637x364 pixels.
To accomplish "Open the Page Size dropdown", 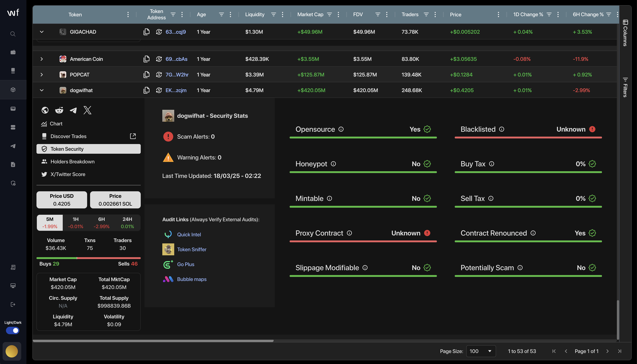I will pyautogui.click(x=481, y=351).
